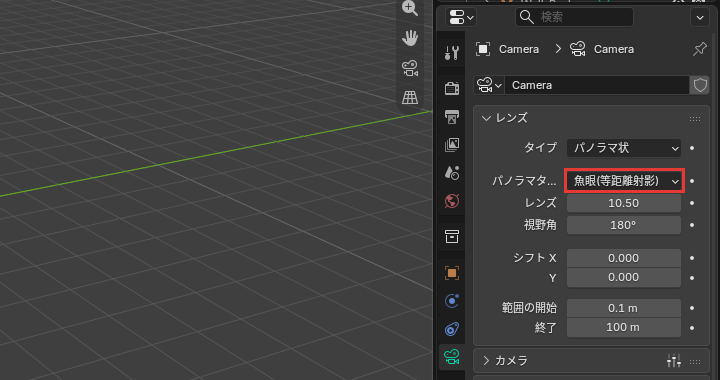
Task: Click the 視野角 180° value field
Action: (x=624, y=225)
